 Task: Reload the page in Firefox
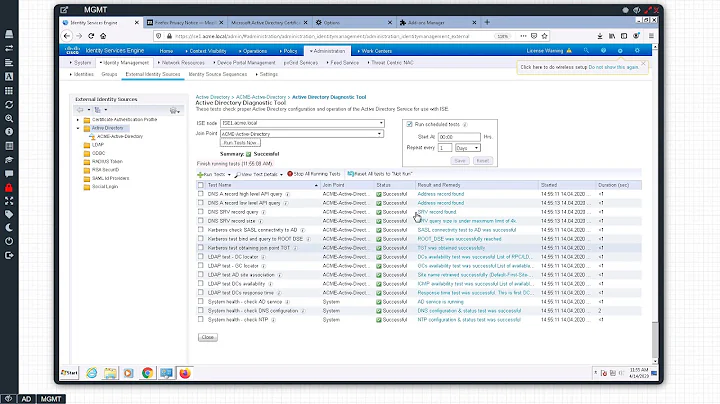91,36
